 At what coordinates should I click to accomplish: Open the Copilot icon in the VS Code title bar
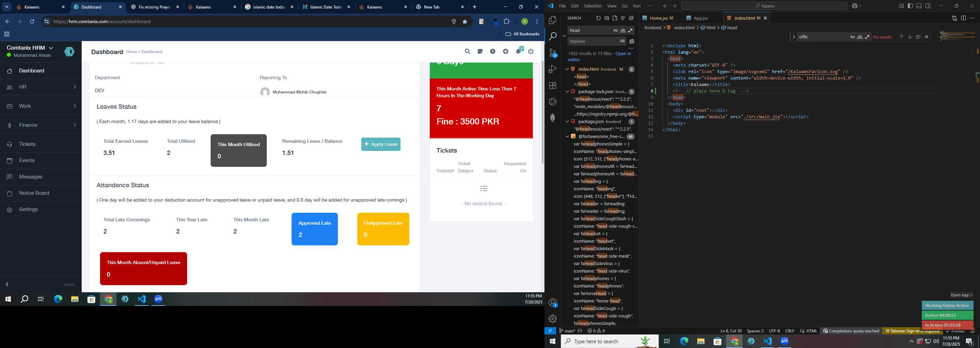(854, 6)
